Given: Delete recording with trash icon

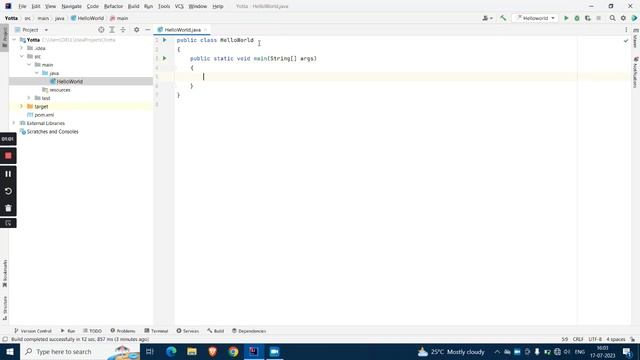Looking at the screenshot, I should click(x=8, y=208).
